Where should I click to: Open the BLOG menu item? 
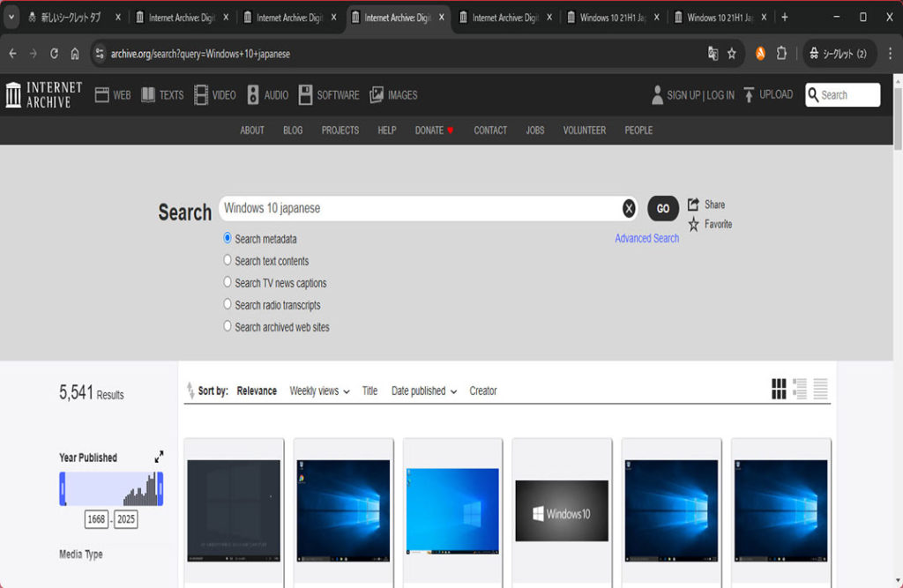293,130
